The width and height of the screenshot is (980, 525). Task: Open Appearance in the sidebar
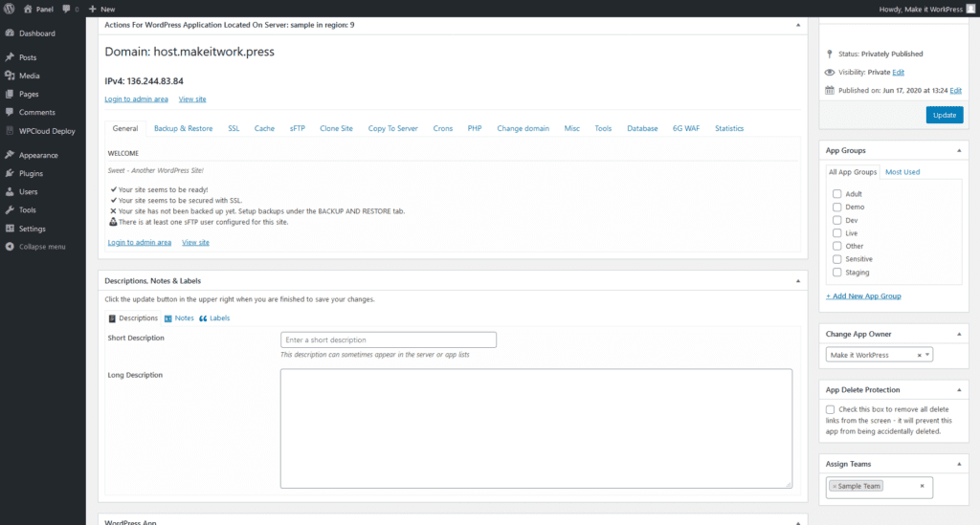pos(38,155)
